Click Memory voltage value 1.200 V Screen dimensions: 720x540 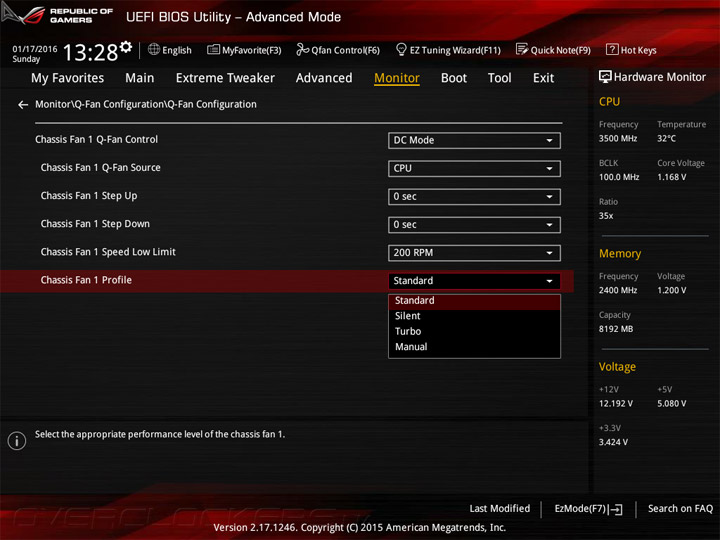671,290
